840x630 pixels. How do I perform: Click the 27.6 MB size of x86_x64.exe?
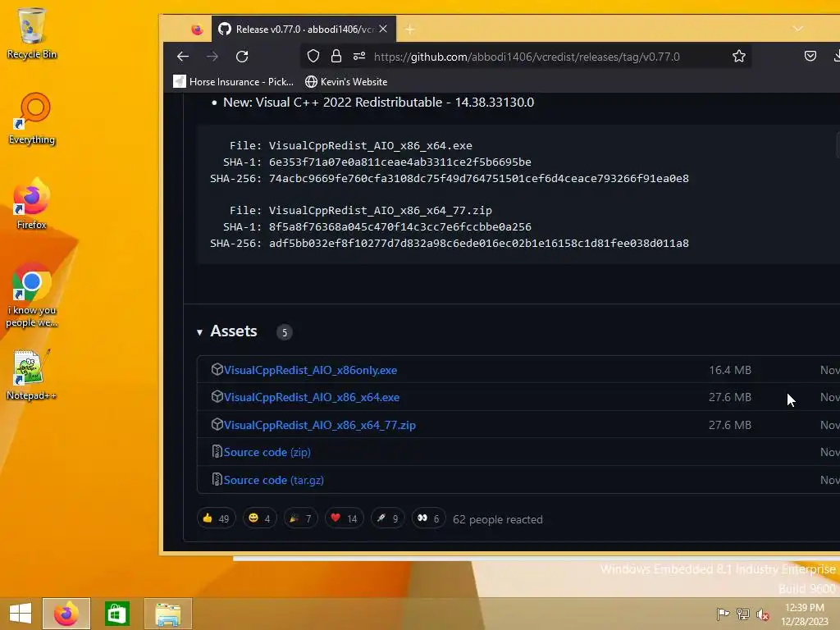click(729, 398)
